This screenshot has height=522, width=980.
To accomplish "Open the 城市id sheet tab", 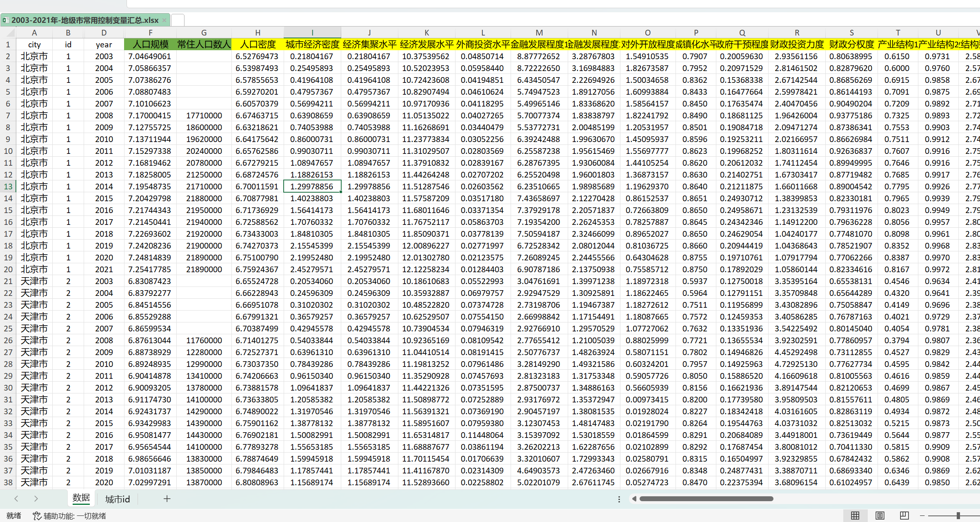I will (x=118, y=499).
